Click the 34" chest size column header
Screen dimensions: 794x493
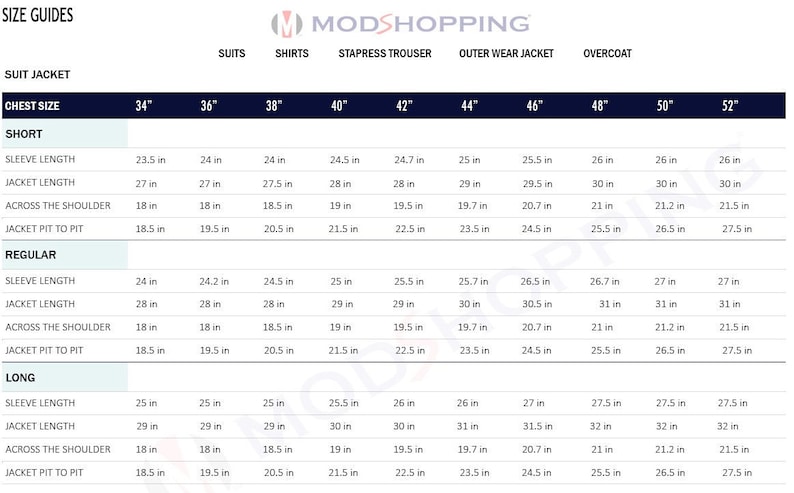pos(143,106)
